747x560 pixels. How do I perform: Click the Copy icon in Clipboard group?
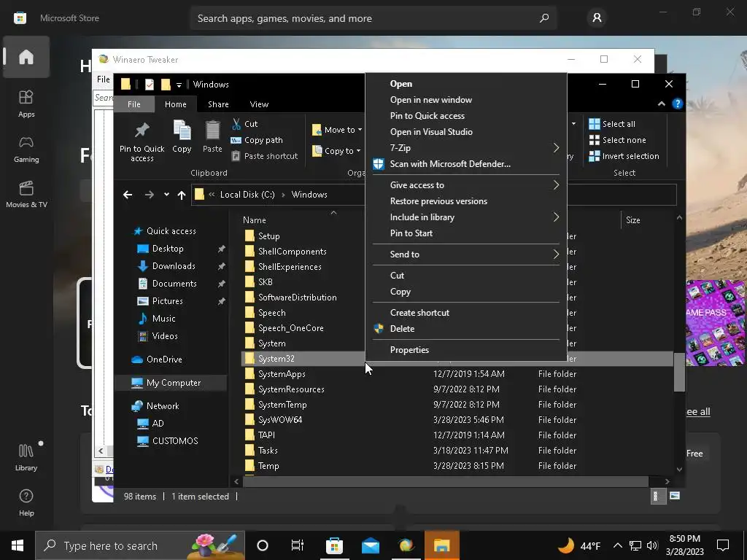point(182,130)
